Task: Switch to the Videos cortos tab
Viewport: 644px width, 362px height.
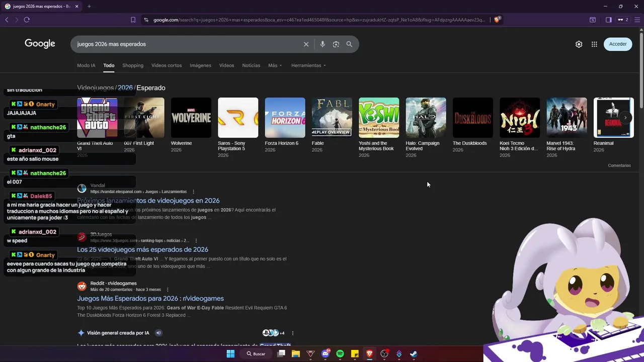Action: (x=167, y=65)
